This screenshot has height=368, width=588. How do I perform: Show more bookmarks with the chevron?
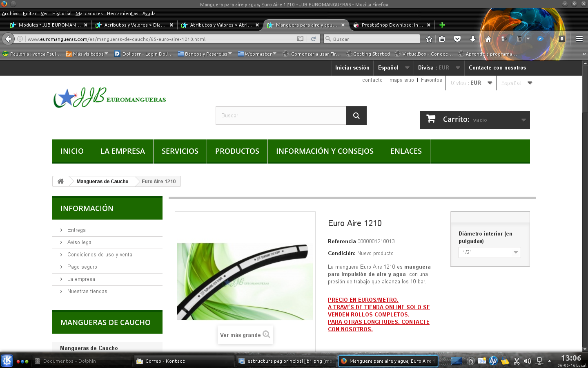584,54
